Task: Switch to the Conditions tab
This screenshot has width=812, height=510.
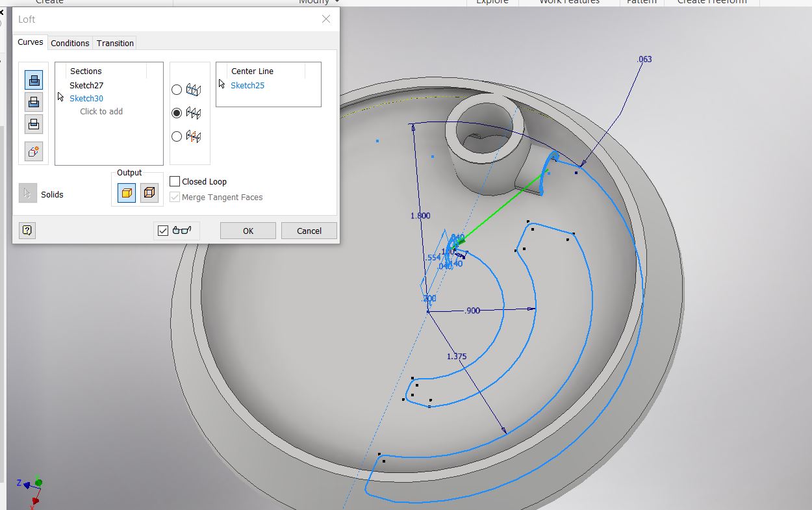Action: 70,43
